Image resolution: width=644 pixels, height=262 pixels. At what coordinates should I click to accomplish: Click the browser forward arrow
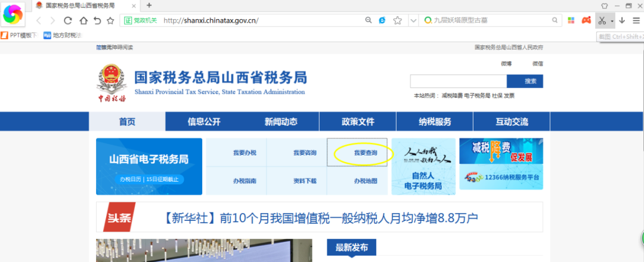(52, 20)
